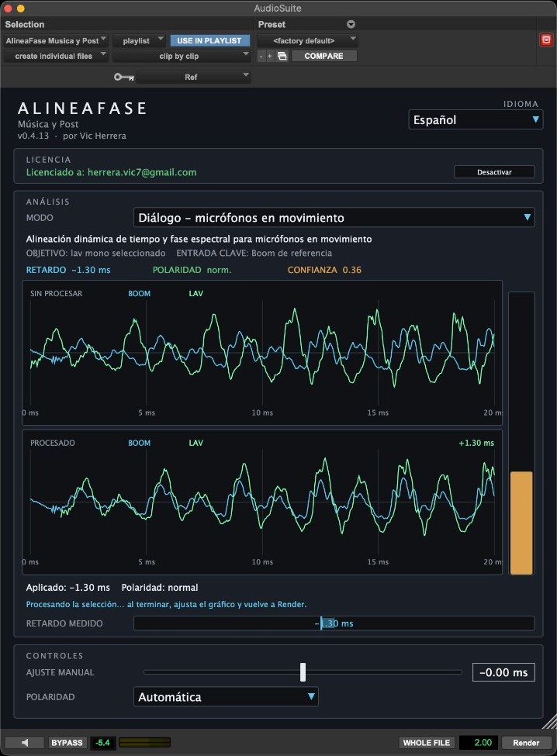Click the preview speaker icon

point(25,743)
